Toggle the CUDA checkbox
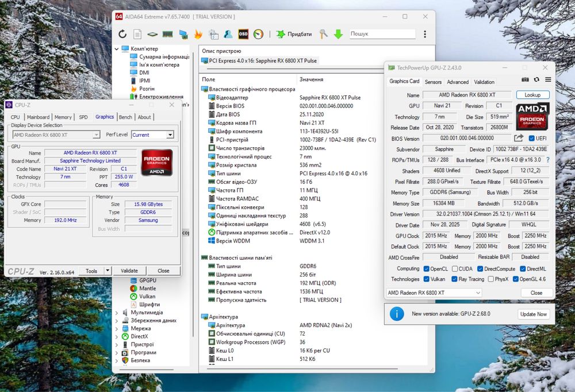This screenshot has width=575, height=392. pos(455,268)
